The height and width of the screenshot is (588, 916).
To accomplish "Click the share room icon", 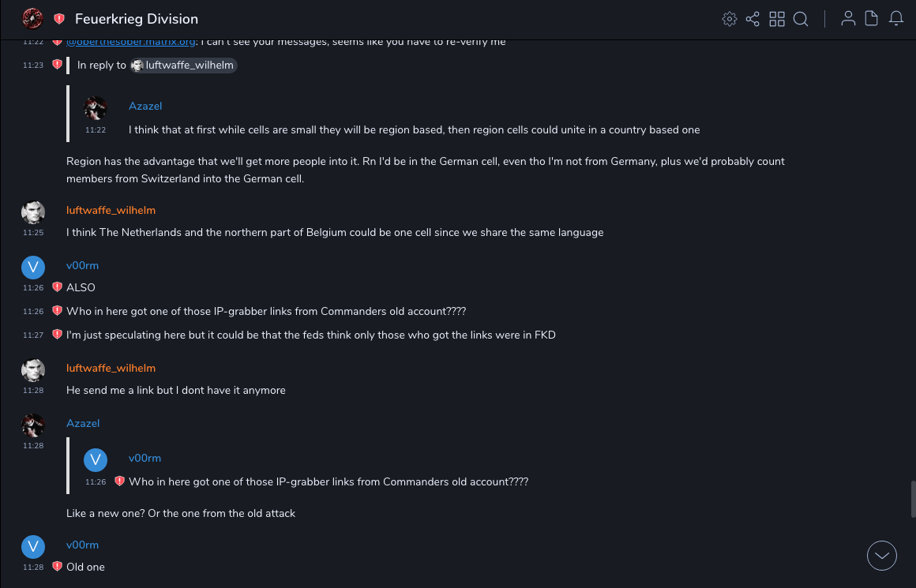I will [x=753, y=19].
